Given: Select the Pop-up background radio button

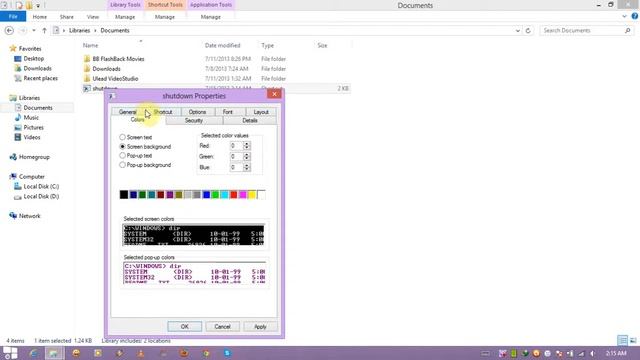Looking at the screenshot, I should click(x=122, y=165).
